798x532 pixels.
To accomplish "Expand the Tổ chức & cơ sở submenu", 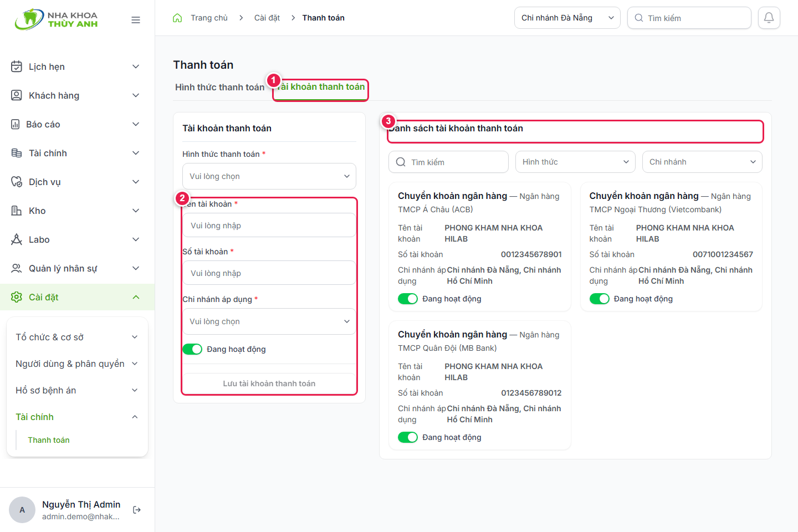I will [x=77, y=337].
